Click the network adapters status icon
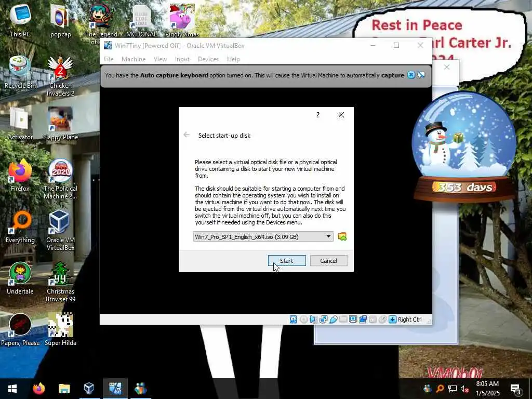Screen dimensions: 532x399 click(x=323, y=320)
